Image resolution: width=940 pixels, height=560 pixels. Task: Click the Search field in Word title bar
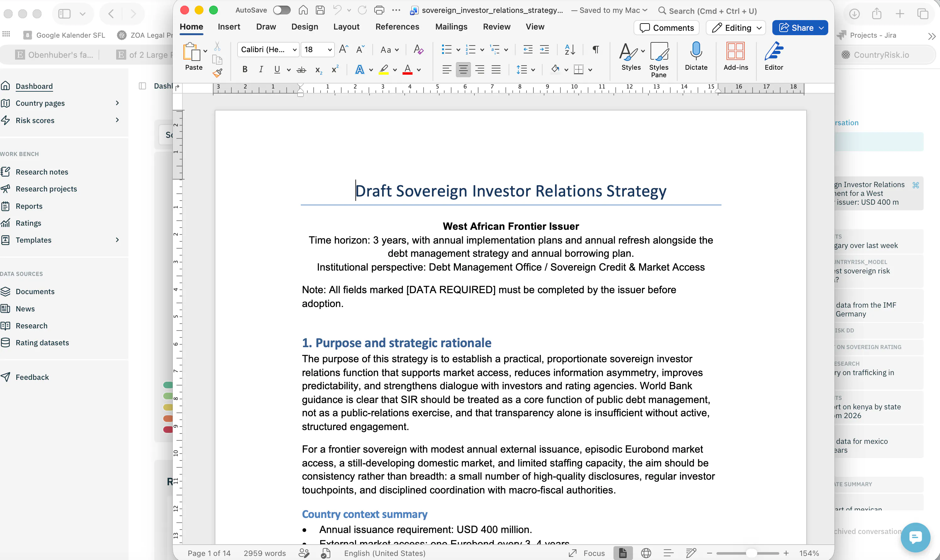[708, 11]
